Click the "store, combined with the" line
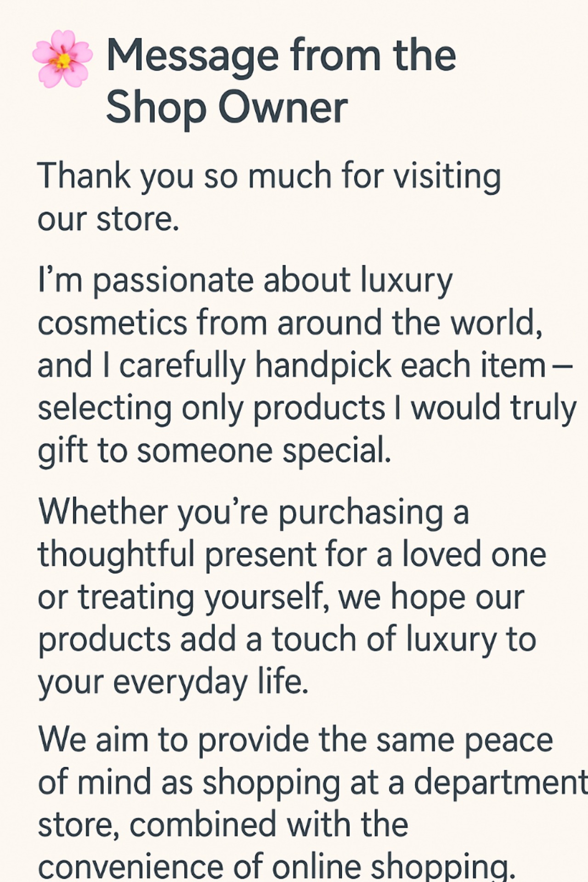588x882 pixels. (223, 825)
